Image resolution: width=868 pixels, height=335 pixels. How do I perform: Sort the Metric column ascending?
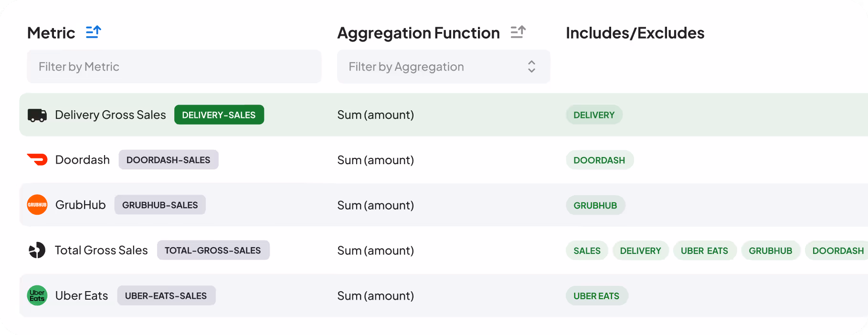[x=94, y=32]
